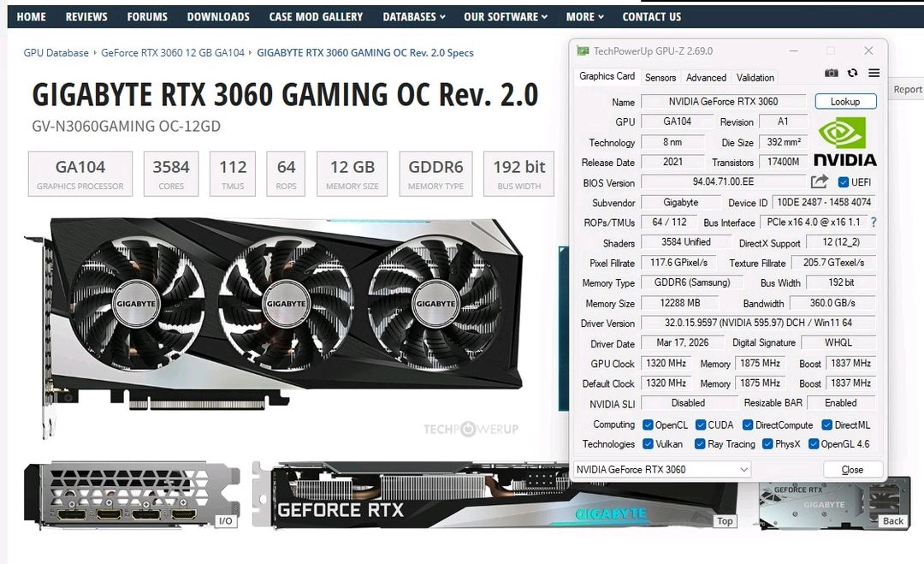The height and width of the screenshot is (564, 924).
Task: Click the Bandwidth value 360.0 GB/s
Action: [x=832, y=303]
